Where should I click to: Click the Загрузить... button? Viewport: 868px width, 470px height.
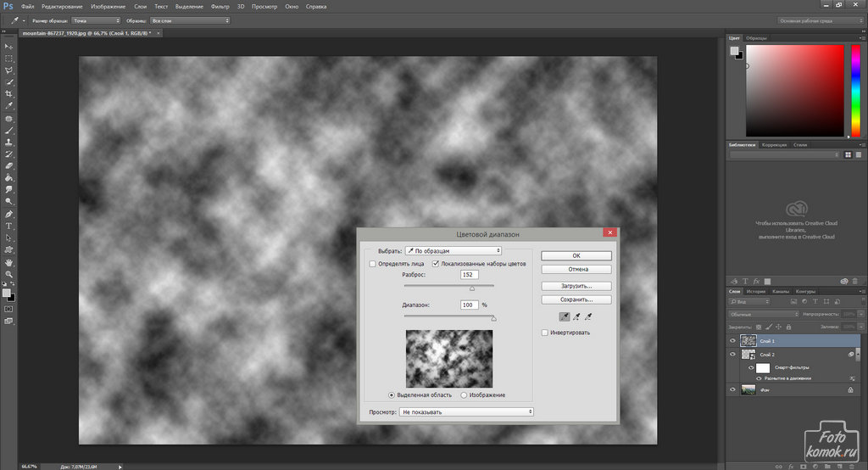coord(576,286)
